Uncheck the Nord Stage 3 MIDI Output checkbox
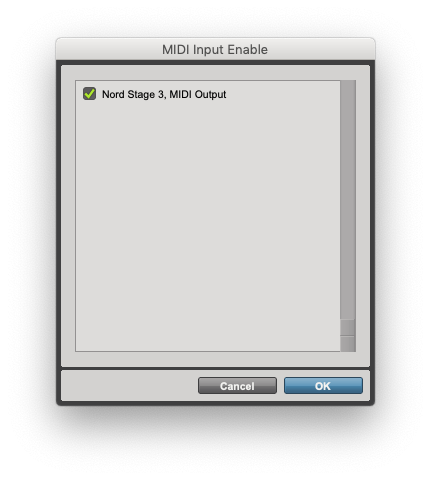The image size is (431, 480). [89, 94]
